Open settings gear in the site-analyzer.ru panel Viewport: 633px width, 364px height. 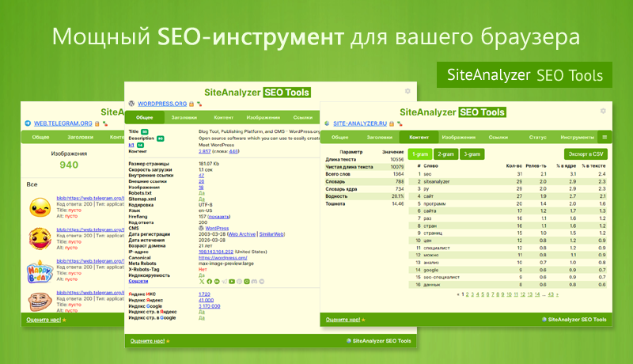click(603, 111)
